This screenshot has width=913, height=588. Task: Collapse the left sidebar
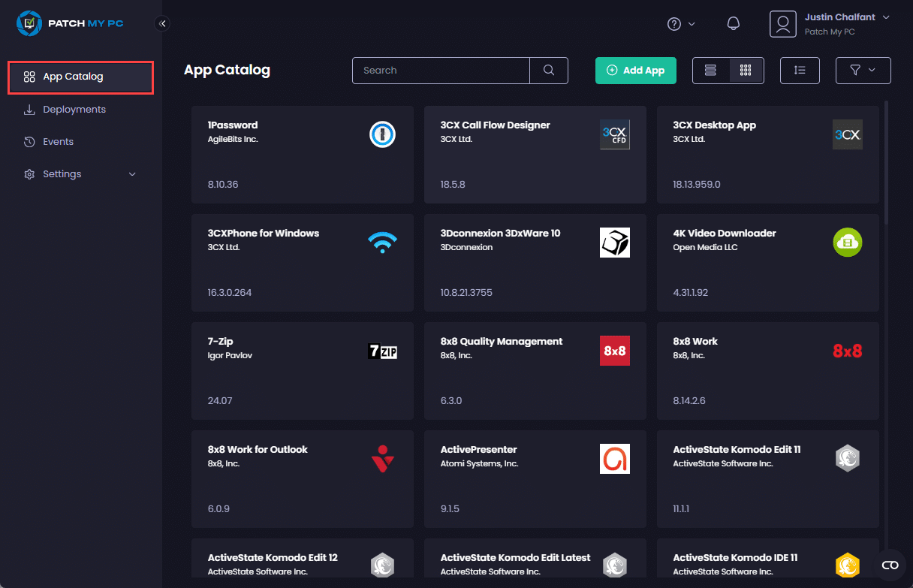[162, 23]
